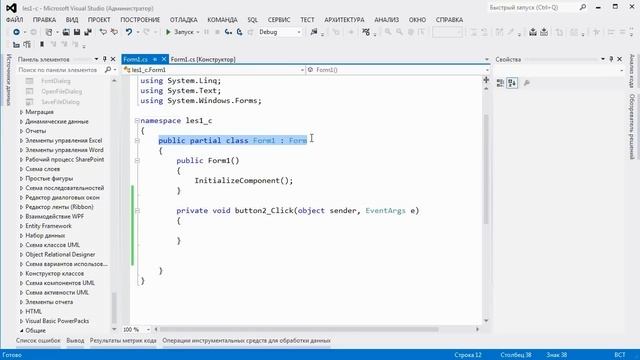Click the editor horizontal scrollbar
640x360 pixels.
[299, 329]
